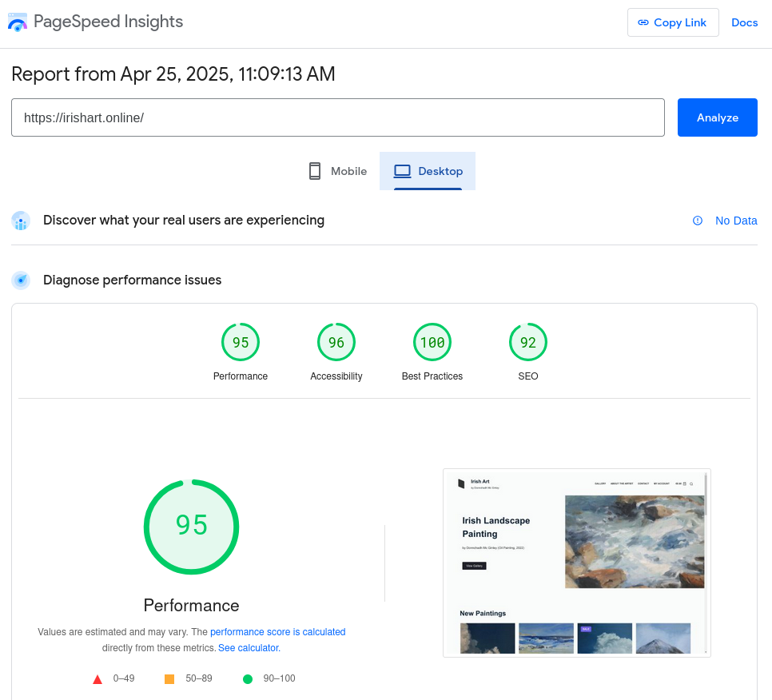Click the URL input field

pos(337,117)
